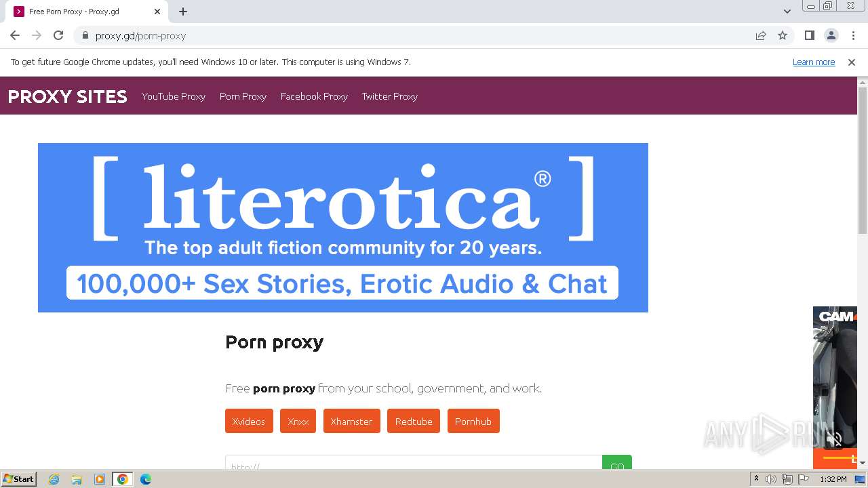Open File Explorer from taskbar
This screenshot has height=488, width=868.
(77, 479)
